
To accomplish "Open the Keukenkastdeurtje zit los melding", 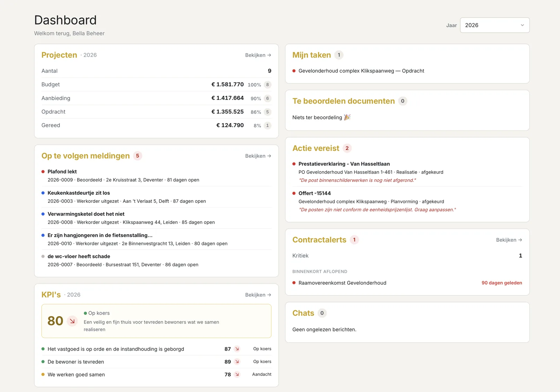I will (156, 197).
